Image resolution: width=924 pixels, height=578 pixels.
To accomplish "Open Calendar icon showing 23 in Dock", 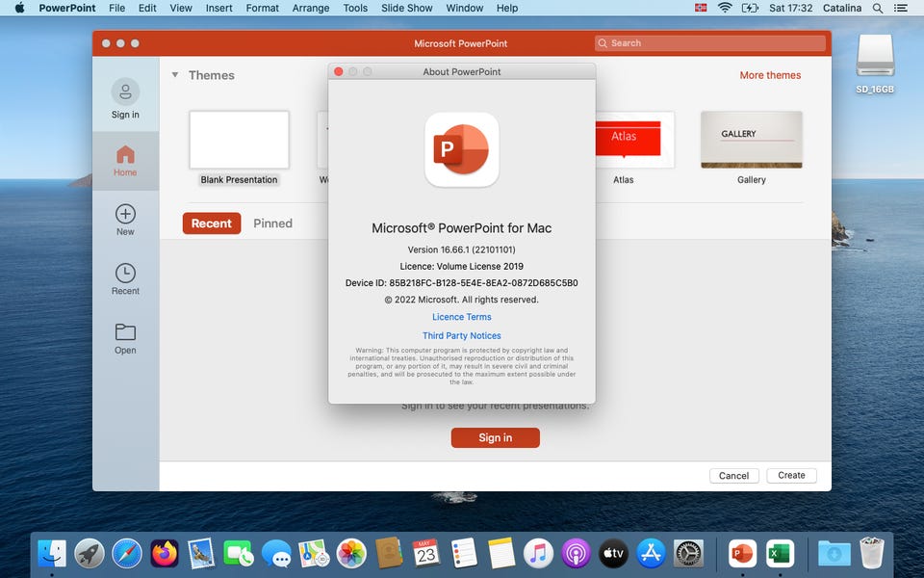I will coord(426,554).
